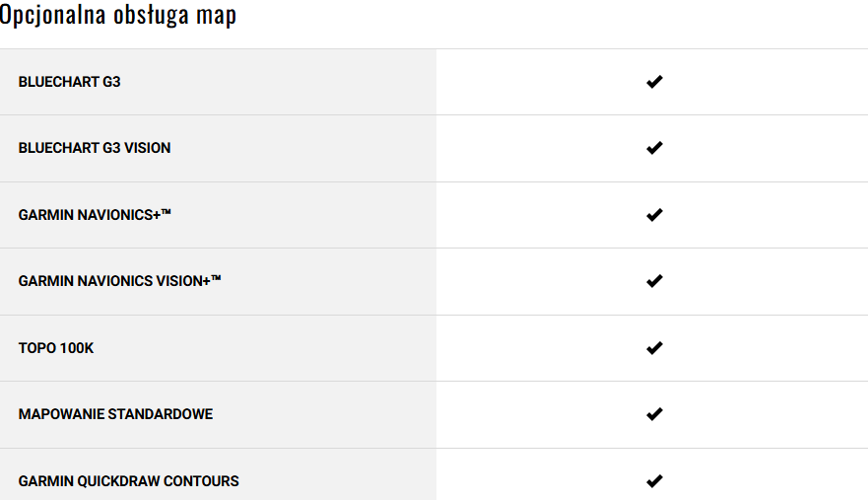Click the Garmin Quickdraw Contours checkmark
Viewport: 868px width, 500px height.
point(654,481)
